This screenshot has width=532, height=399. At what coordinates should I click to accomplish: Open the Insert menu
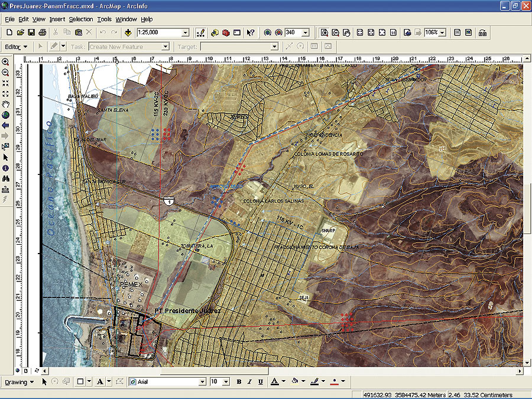[x=57, y=20]
